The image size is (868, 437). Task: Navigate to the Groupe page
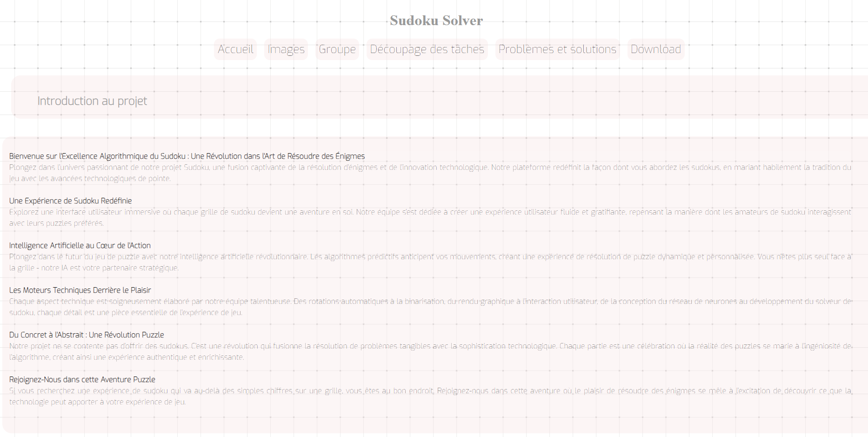coord(337,49)
